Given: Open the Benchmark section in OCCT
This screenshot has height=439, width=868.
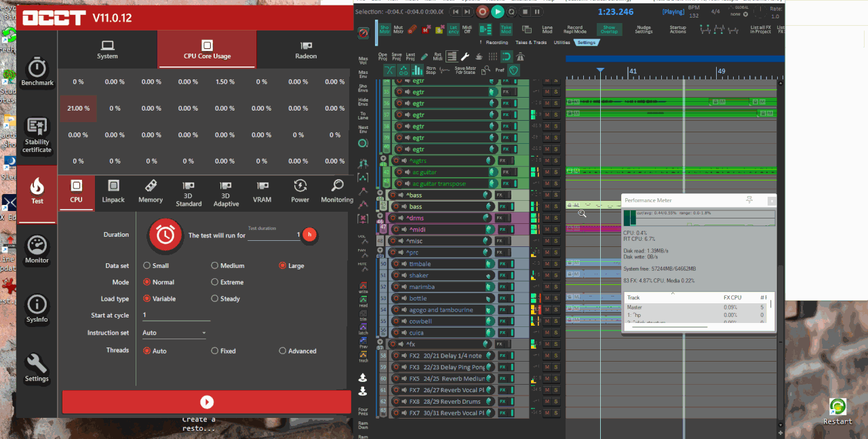Looking at the screenshot, I should click(37, 72).
